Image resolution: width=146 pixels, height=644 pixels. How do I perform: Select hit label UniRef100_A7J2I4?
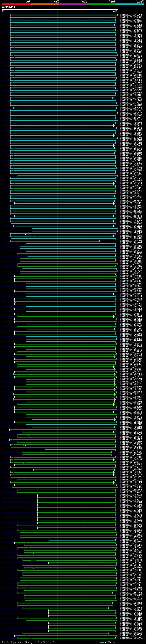(131, 268)
